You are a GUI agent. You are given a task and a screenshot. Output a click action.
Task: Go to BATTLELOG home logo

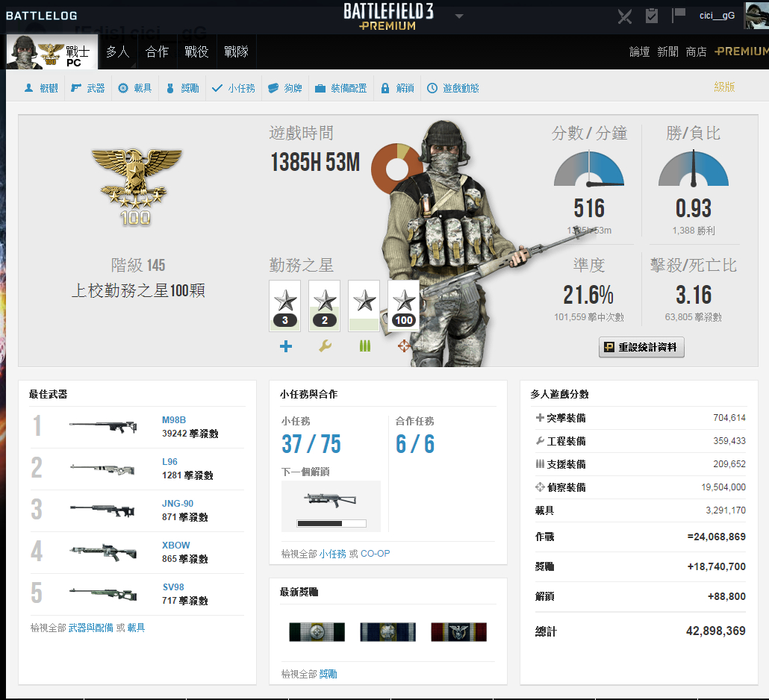(x=42, y=16)
